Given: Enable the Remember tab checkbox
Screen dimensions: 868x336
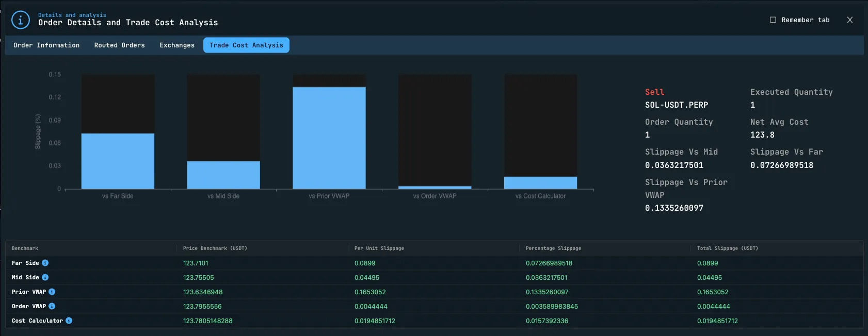Looking at the screenshot, I should point(773,20).
